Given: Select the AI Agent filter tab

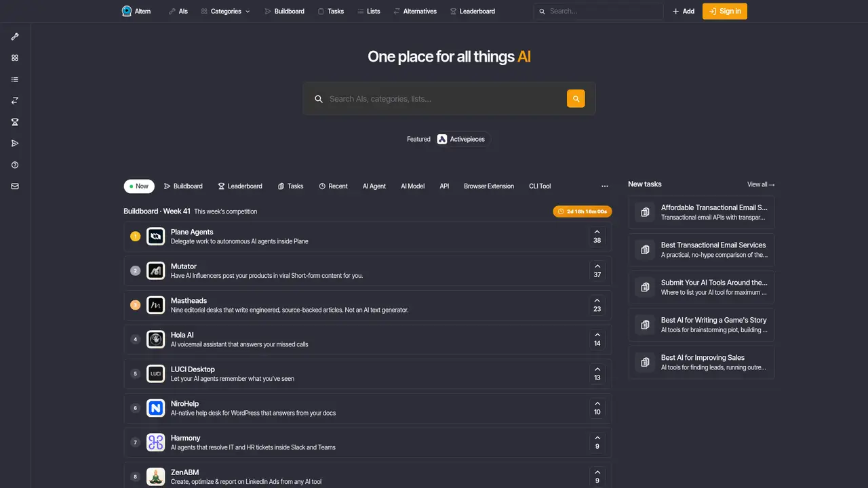Looking at the screenshot, I should coord(374,186).
